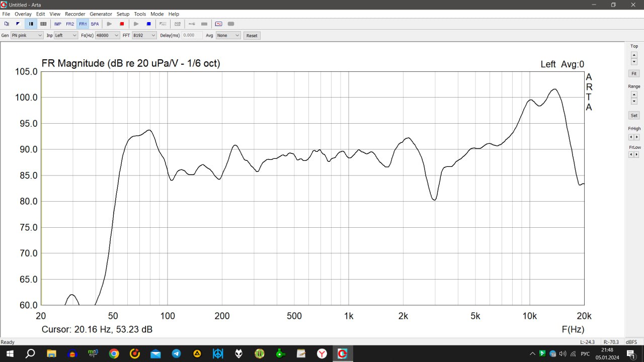The image size is (644, 362).
Task: Open the mp3 tag tool taskbar icon
Action: point(93,354)
